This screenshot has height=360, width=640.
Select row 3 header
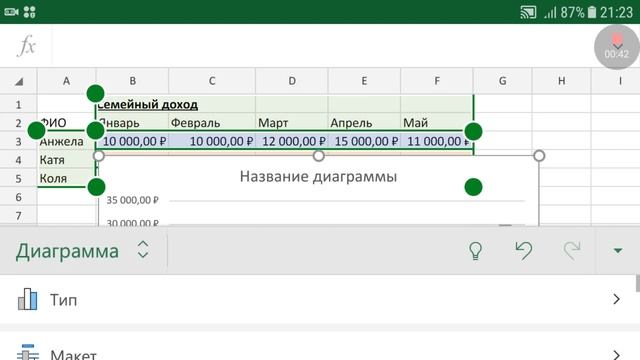18,142
